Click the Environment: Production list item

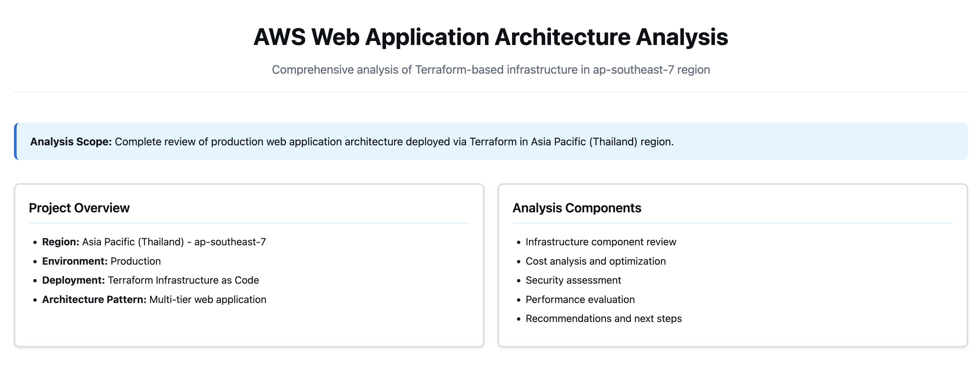pos(101,261)
